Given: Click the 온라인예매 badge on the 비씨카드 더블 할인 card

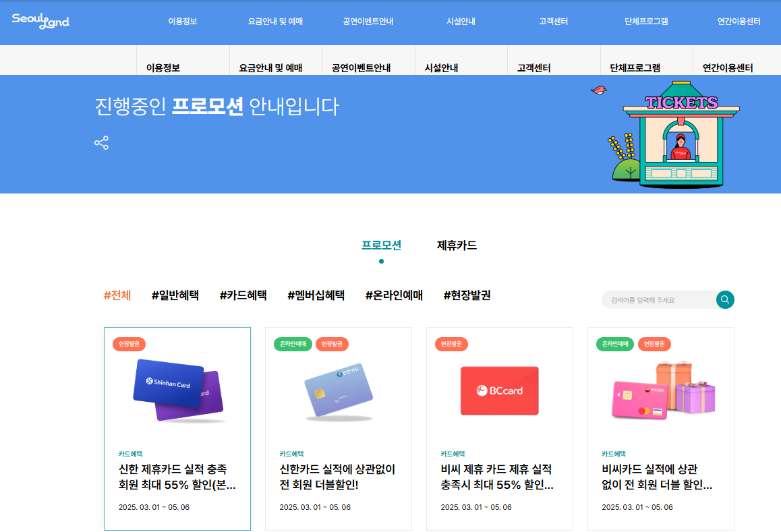Looking at the screenshot, I should (615, 344).
